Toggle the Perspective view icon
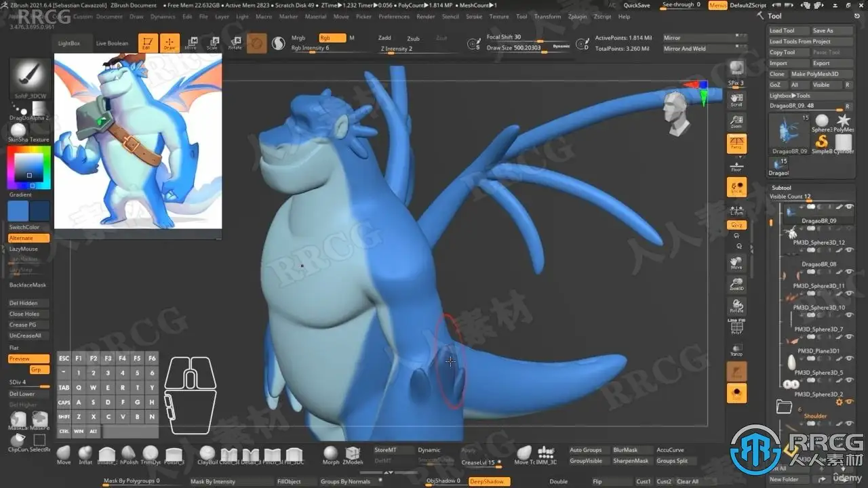Image resolution: width=868 pixels, height=488 pixels. (736, 143)
